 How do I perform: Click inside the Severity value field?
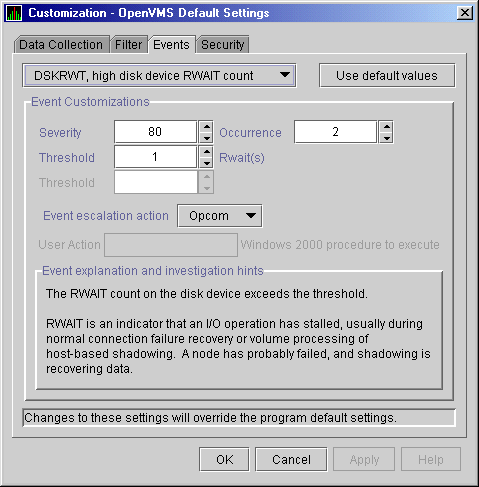pos(155,132)
